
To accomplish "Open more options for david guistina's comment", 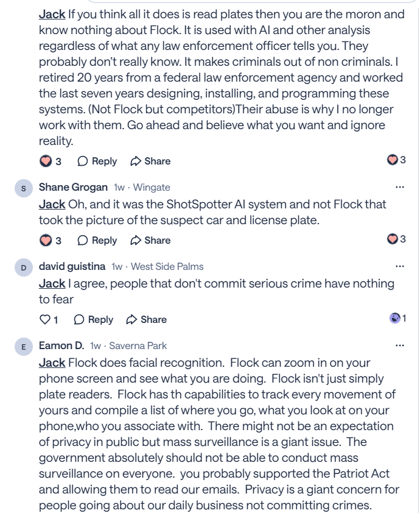I will click(399, 266).
